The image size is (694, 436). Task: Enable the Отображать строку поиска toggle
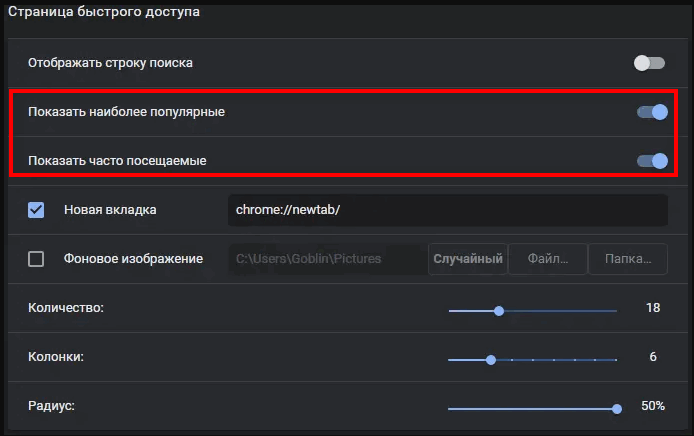(649, 63)
